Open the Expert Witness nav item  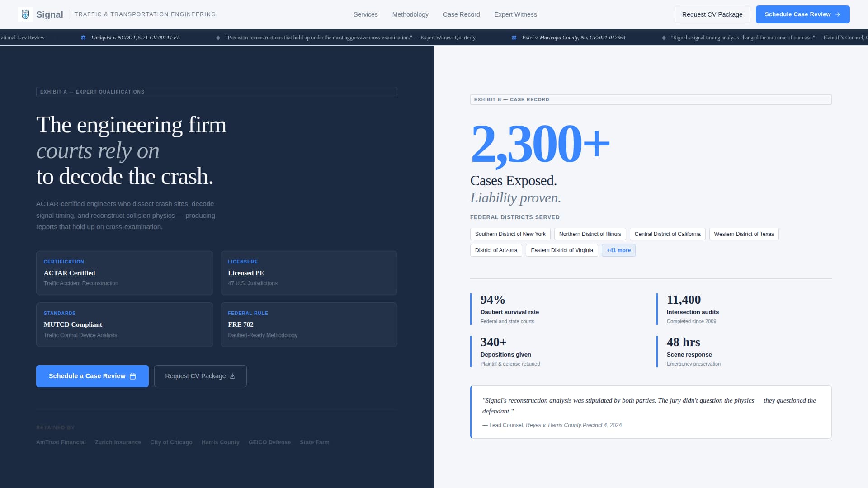click(x=515, y=14)
